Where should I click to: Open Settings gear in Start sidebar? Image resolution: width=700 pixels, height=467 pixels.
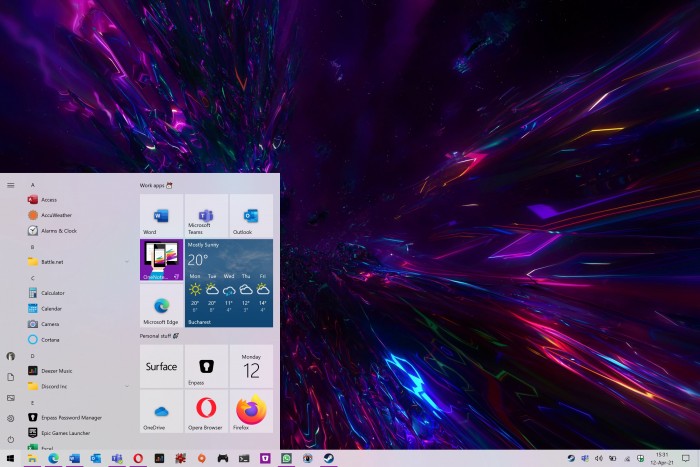[10, 418]
